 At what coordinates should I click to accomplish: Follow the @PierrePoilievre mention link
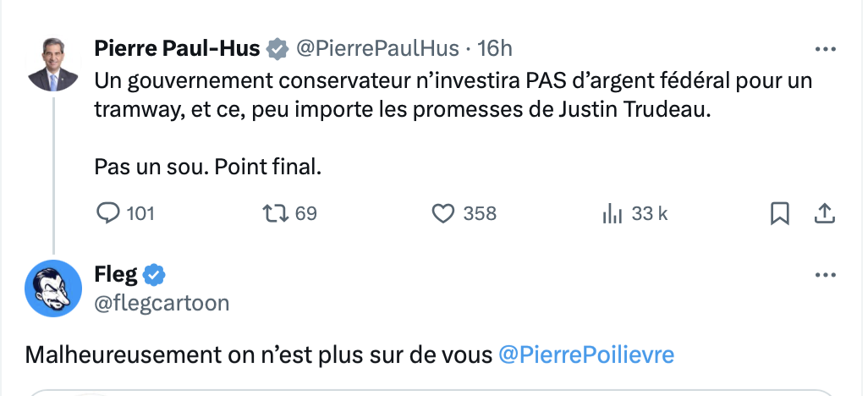tap(586, 355)
